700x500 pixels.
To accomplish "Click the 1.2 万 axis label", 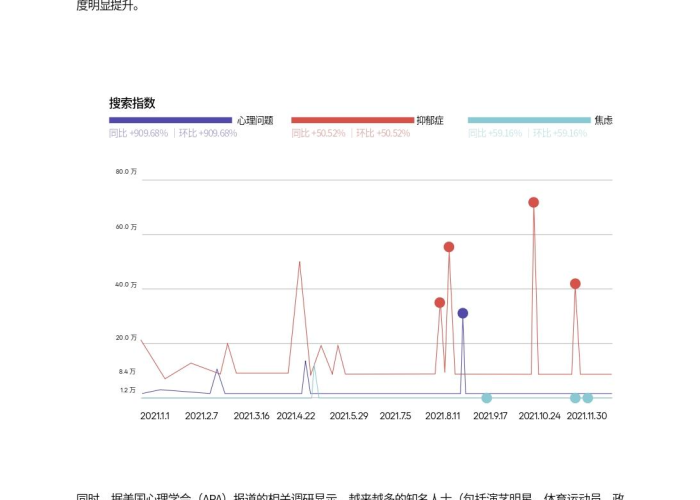I will coord(128,390).
